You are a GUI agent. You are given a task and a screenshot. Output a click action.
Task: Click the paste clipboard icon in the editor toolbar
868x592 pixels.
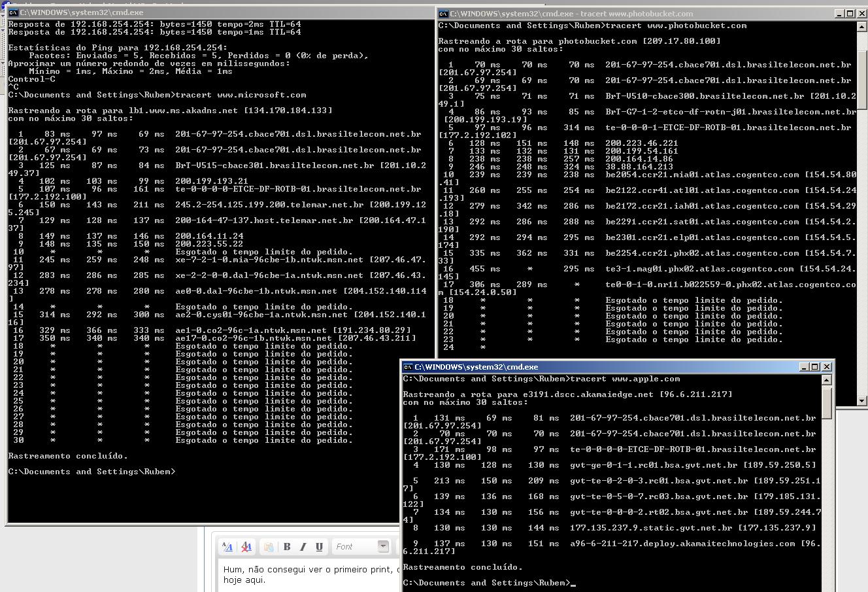coord(269,547)
